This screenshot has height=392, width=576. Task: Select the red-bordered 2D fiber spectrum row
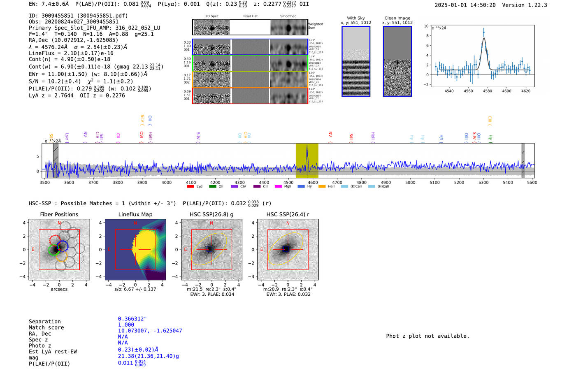point(250,95)
